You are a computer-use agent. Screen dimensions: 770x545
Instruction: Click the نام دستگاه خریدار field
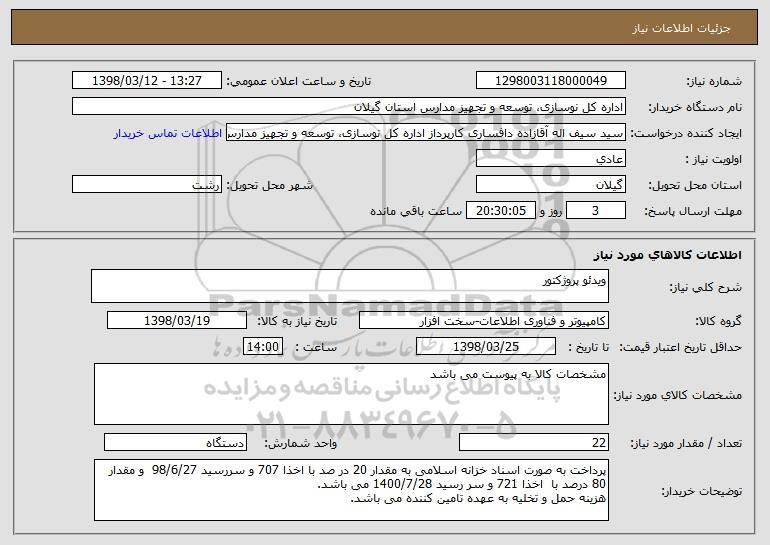click(349, 107)
